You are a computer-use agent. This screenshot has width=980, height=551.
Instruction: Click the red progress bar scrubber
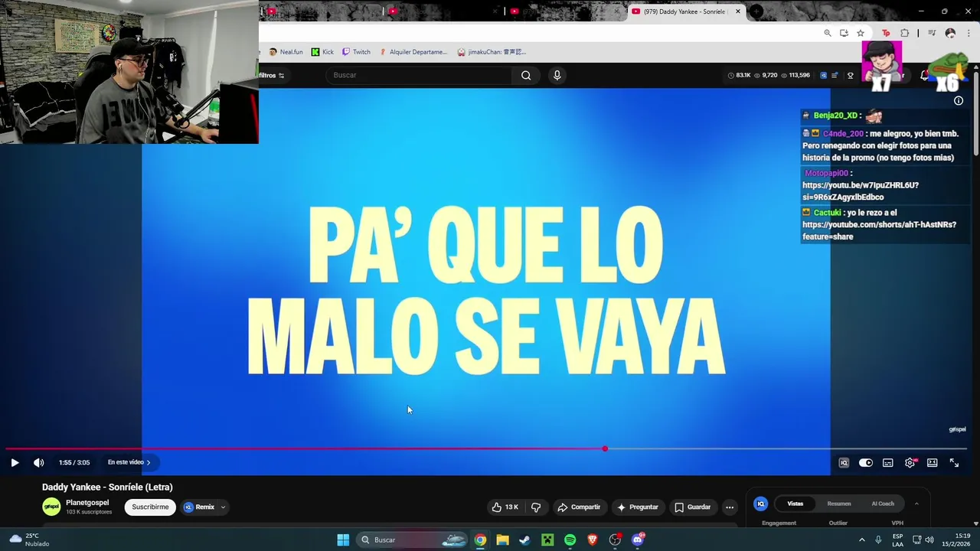point(605,448)
